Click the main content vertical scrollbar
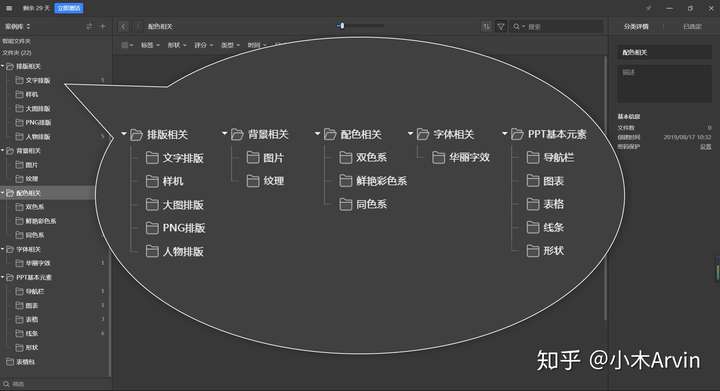The image size is (720, 391). [605, 188]
